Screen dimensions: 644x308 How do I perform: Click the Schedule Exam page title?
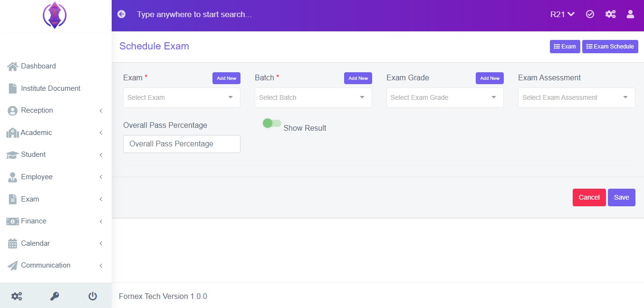tap(154, 46)
